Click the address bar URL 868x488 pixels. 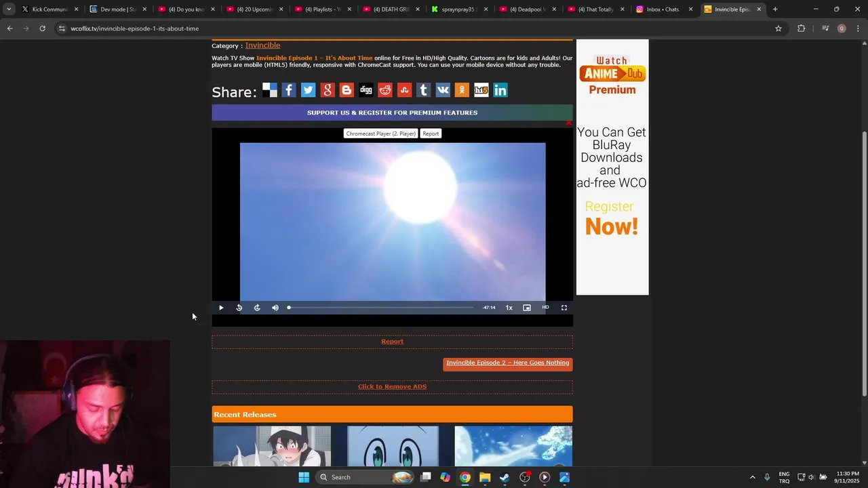pyautogui.click(x=135, y=28)
